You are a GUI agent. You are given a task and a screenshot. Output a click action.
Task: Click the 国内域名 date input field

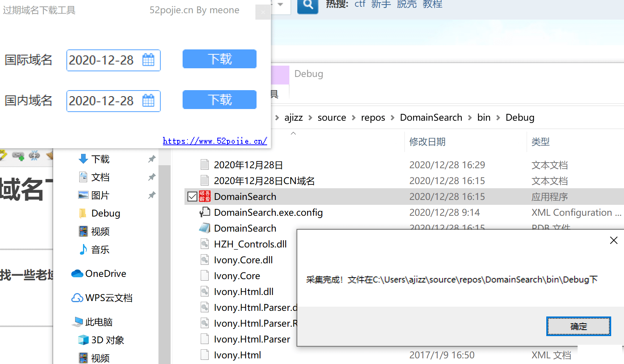[102, 101]
